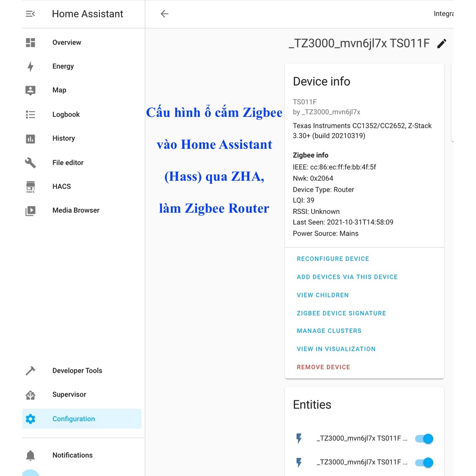The height and width of the screenshot is (476, 476).
Task: Open the Media Browser play icon
Action: (x=30, y=211)
